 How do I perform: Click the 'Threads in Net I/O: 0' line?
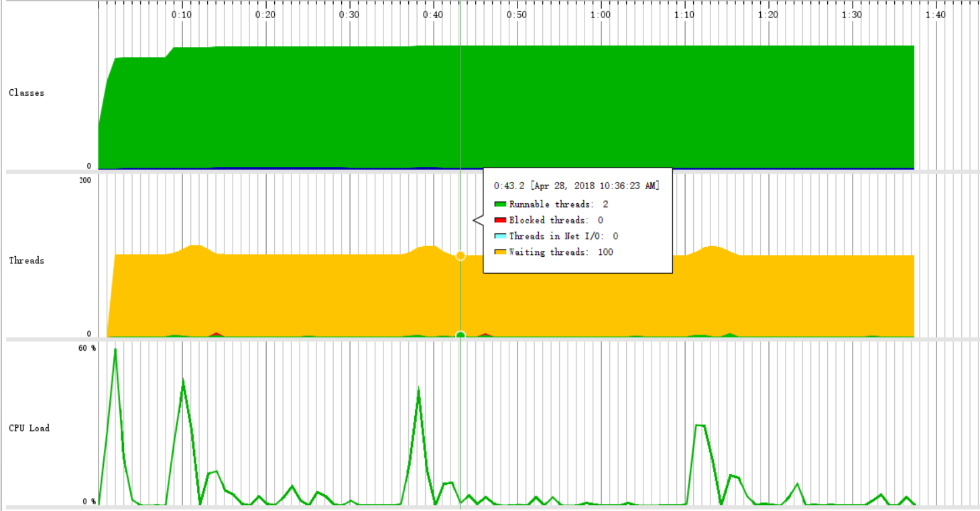pyautogui.click(x=563, y=237)
